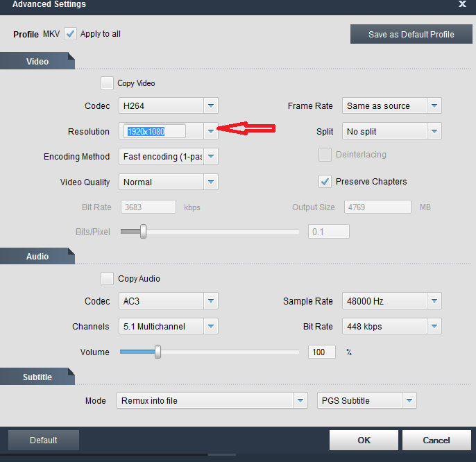Expand the Channels dropdown
Viewport: 476px width, 462px height.
click(211, 327)
